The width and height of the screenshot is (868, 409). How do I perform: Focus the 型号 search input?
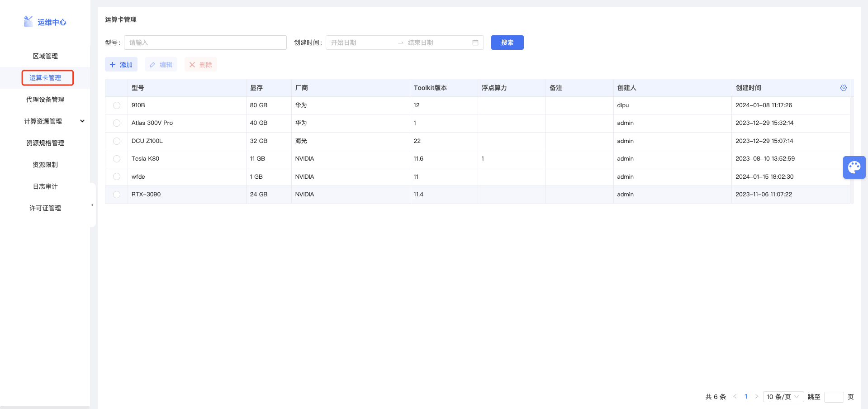205,43
